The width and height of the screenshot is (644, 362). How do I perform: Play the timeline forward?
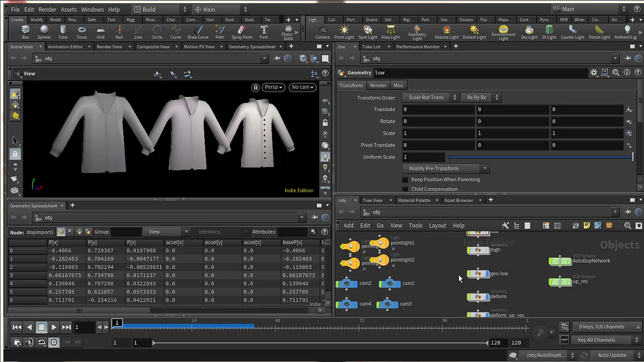click(54, 327)
